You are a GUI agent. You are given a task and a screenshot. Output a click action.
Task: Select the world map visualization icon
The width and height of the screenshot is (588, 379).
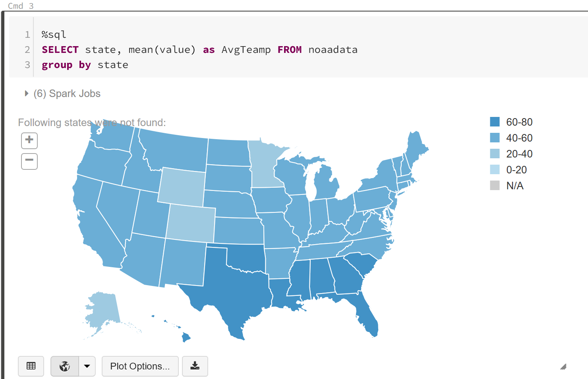point(66,366)
